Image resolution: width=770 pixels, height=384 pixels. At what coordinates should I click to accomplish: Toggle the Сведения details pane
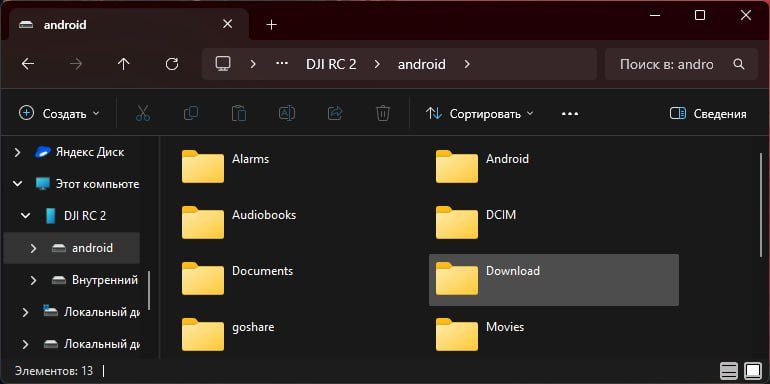click(708, 114)
